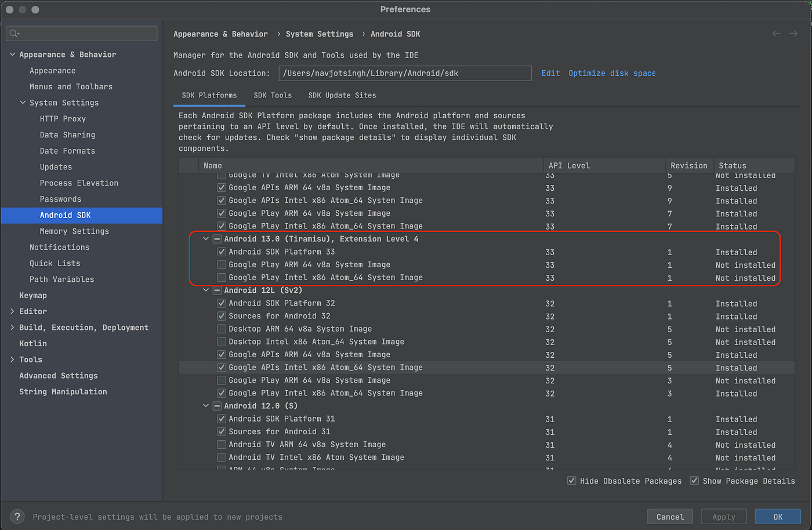Open Date Formats settings

67,151
